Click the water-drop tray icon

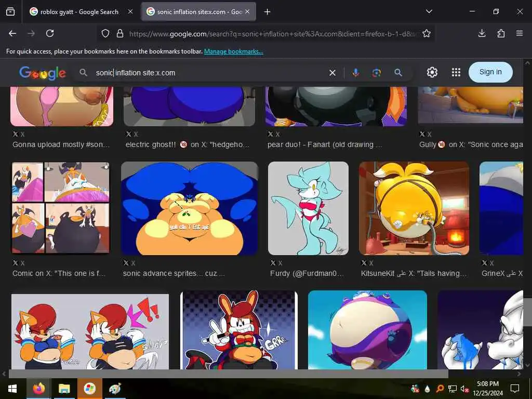tap(428, 389)
